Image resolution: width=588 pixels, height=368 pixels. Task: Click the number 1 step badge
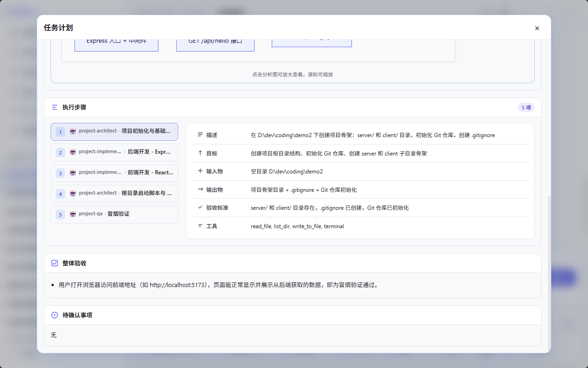pyautogui.click(x=60, y=132)
